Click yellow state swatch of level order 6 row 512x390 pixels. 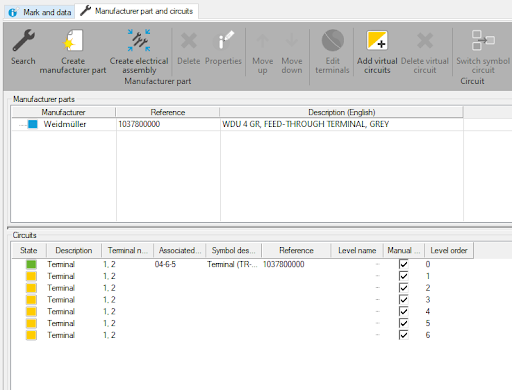pos(31,335)
